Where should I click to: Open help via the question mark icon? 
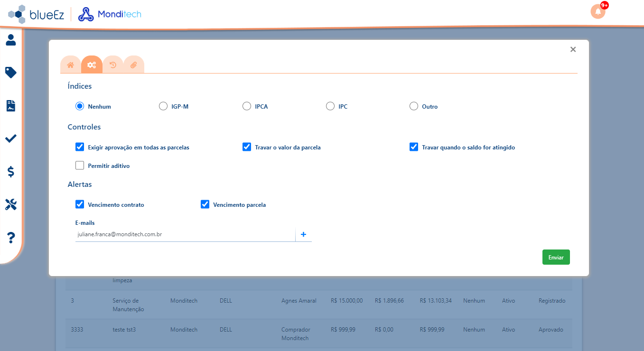click(x=11, y=238)
